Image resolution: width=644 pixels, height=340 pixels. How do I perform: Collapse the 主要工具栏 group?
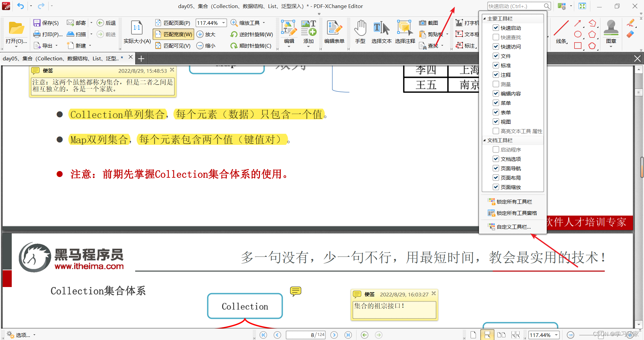tap(484, 19)
